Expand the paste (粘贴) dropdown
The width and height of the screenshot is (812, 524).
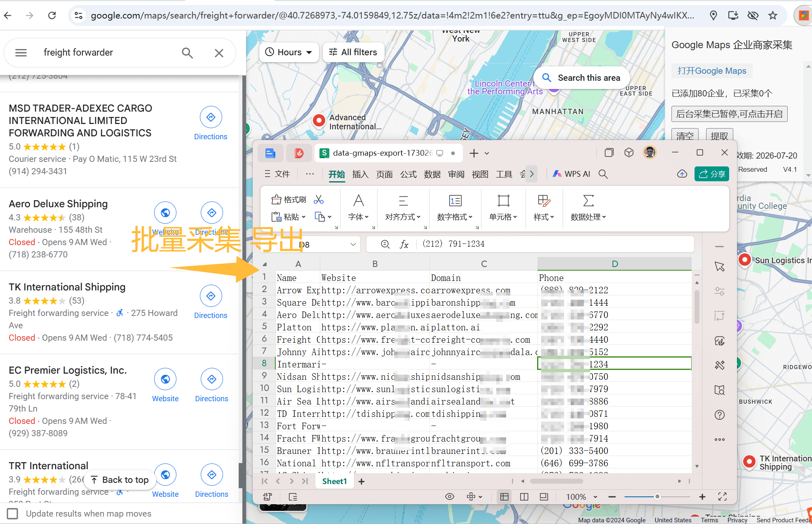coord(304,217)
